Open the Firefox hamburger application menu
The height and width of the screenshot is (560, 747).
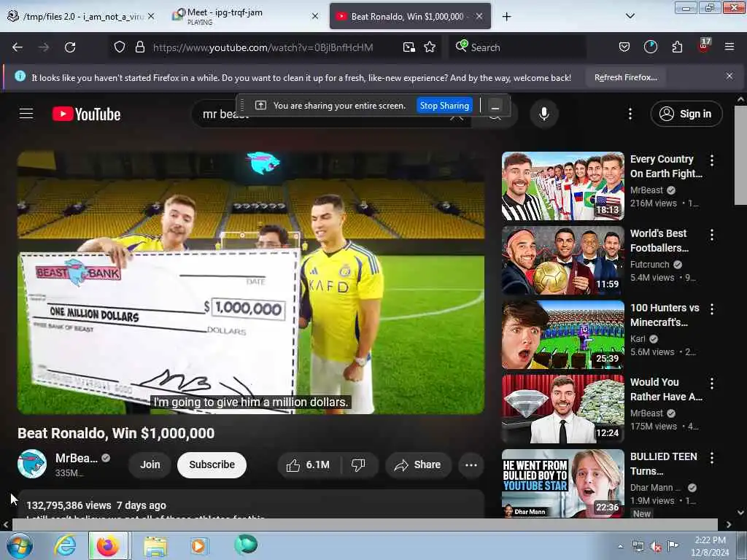pos(729,47)
